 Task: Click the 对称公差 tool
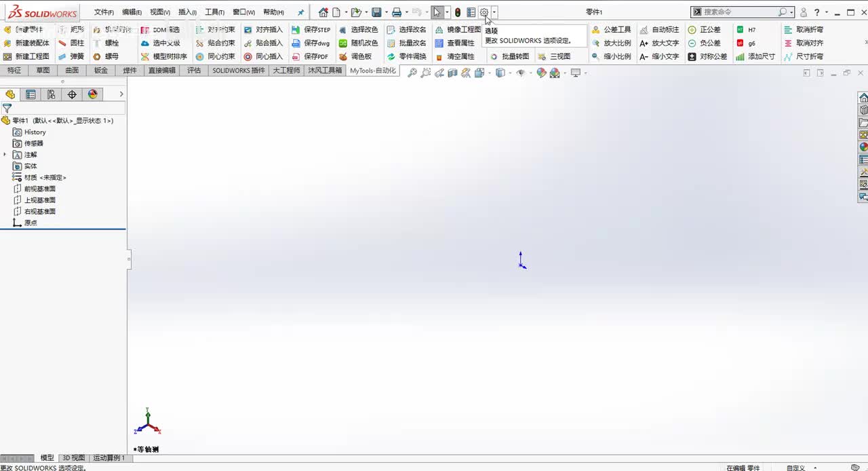[707, 56]
